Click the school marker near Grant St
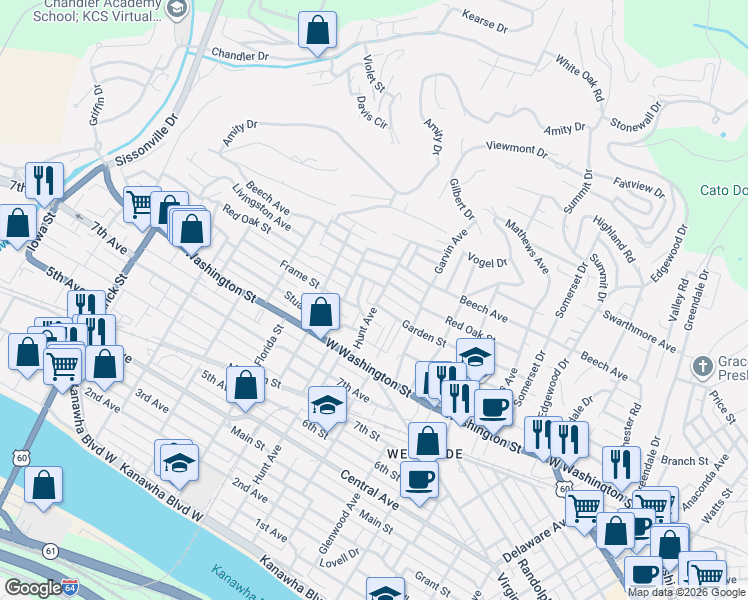748x600 pixels. [385, 591]
